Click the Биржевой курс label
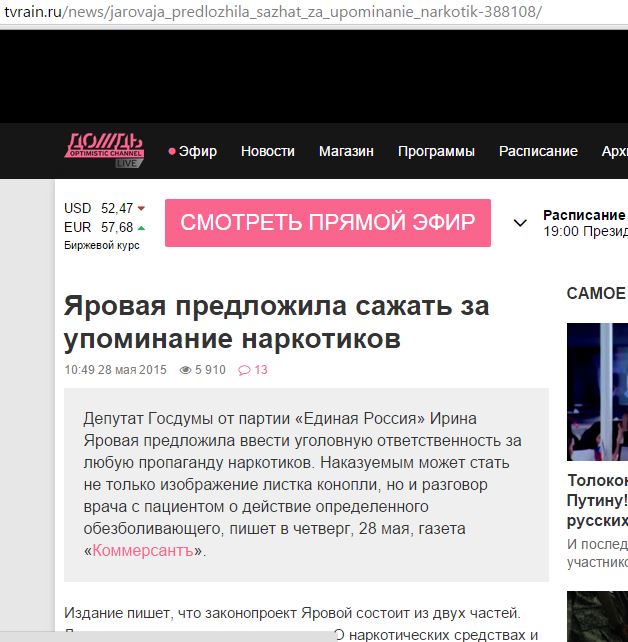Image resolution: width=628 pixels, height=642 pixels. [x=102, y=245]
